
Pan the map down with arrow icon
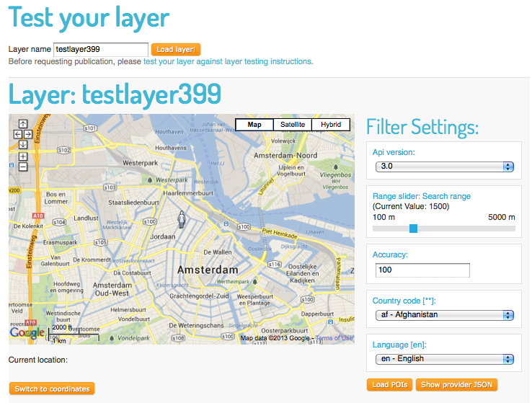pos(23,145)
